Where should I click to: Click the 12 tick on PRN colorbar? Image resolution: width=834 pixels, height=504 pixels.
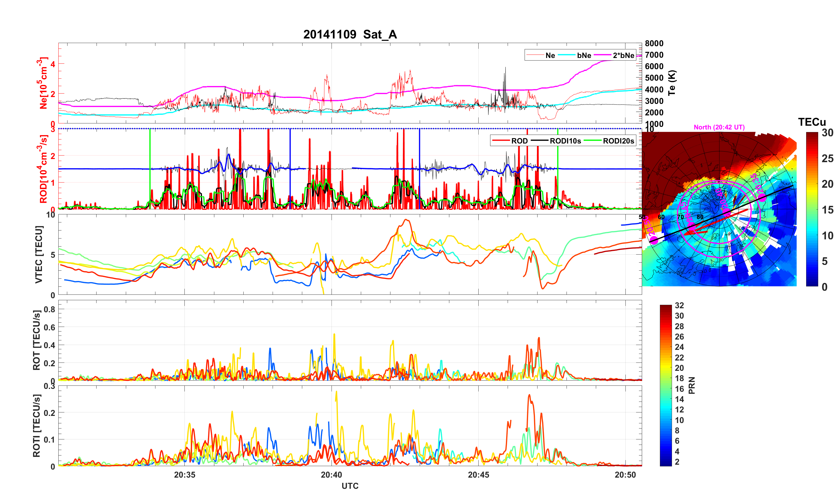click(679, 410)
